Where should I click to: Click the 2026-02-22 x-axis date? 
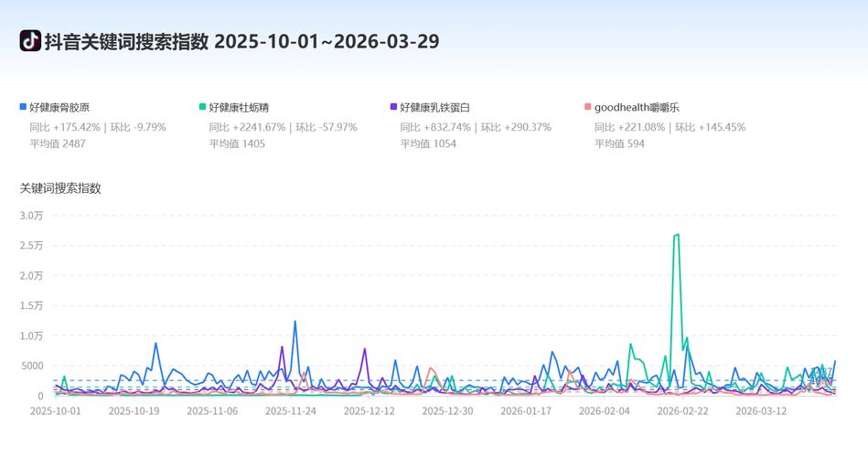(x=682, y=411)
